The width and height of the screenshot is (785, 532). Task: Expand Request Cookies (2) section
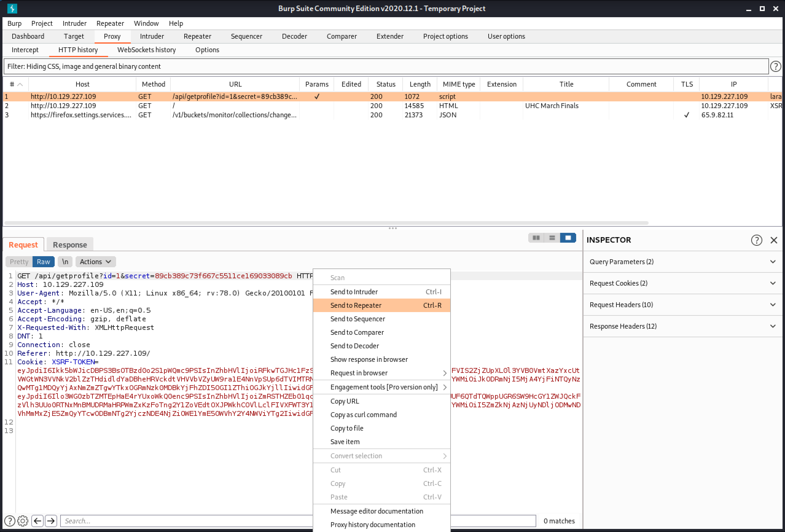tap(683, 283)
